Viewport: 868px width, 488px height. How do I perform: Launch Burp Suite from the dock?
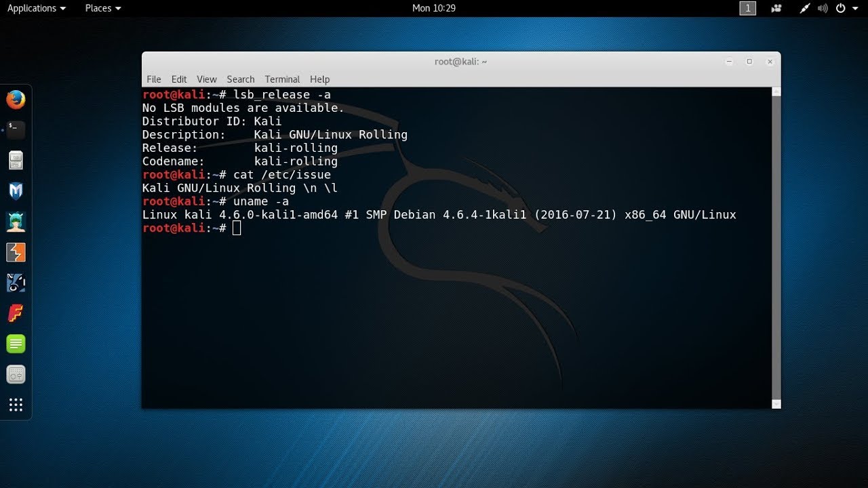[16, 253]
